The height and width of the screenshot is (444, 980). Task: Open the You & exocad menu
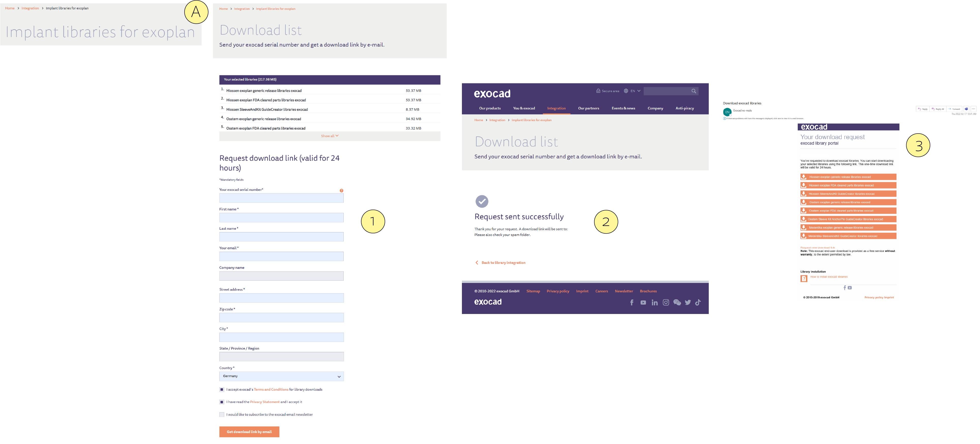[524, 109]
